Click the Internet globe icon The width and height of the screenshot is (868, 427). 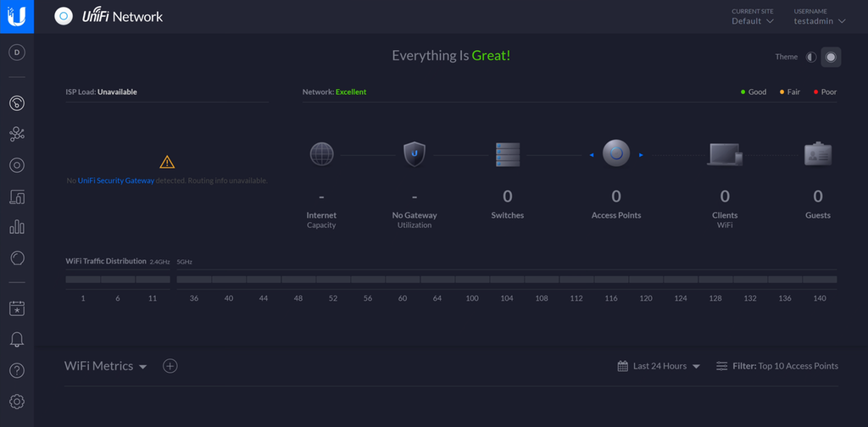(321, 154)
